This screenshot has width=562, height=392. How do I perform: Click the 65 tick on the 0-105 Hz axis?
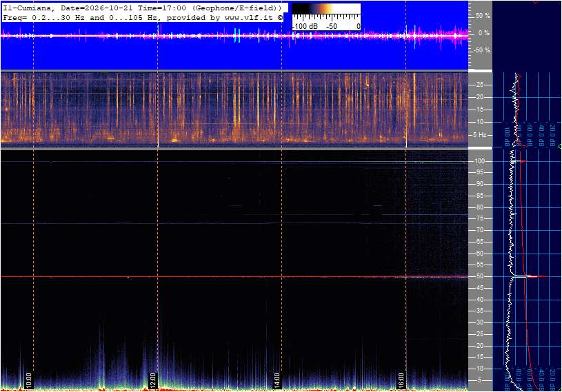pyautogui.click(x=479, y=242)
